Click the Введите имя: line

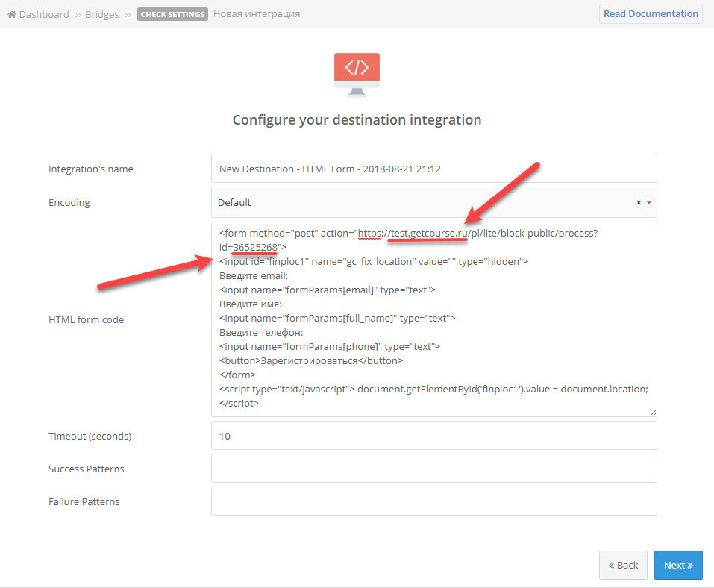tap(251, 304)
